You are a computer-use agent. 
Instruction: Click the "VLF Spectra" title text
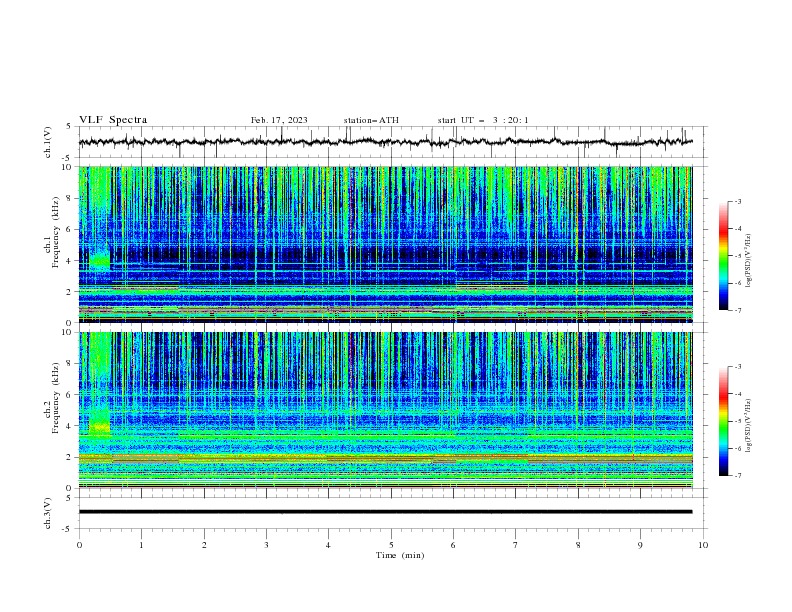(x=113, y=120)
